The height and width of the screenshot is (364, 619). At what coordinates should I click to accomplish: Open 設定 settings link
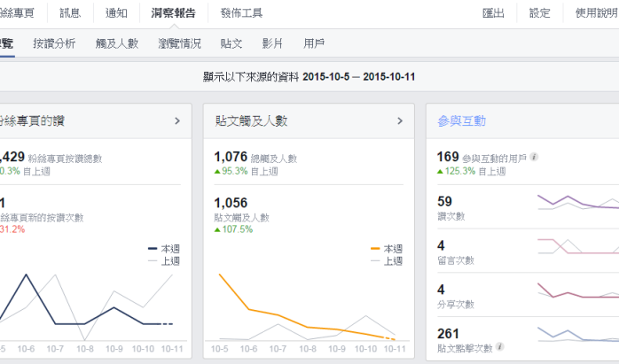pos(539,13)
